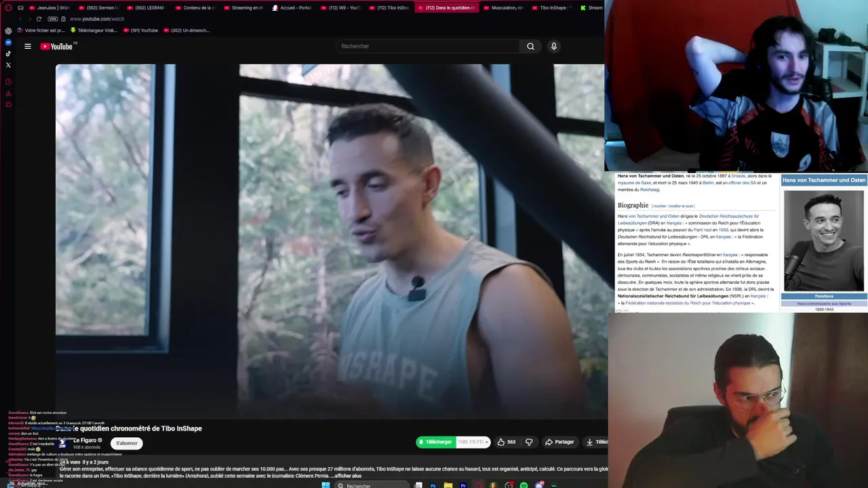Viewport: 868px width, 488px height.
Task: Open Spotify from the taskbar
Action: click(524, 485)
